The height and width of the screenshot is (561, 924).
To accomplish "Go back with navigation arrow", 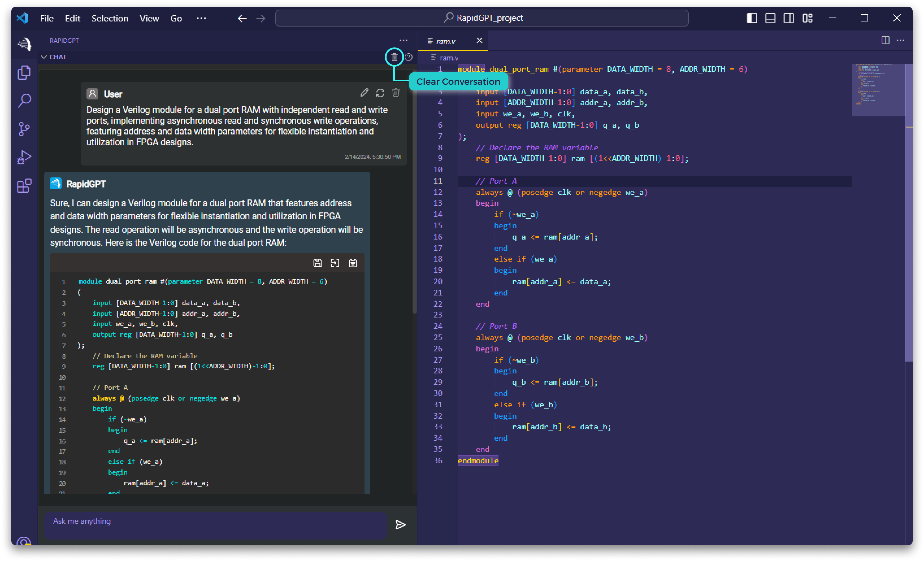I will [242, 18].
